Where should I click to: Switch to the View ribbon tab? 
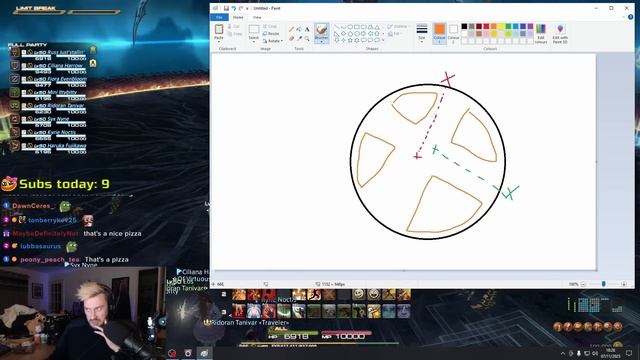257,17
